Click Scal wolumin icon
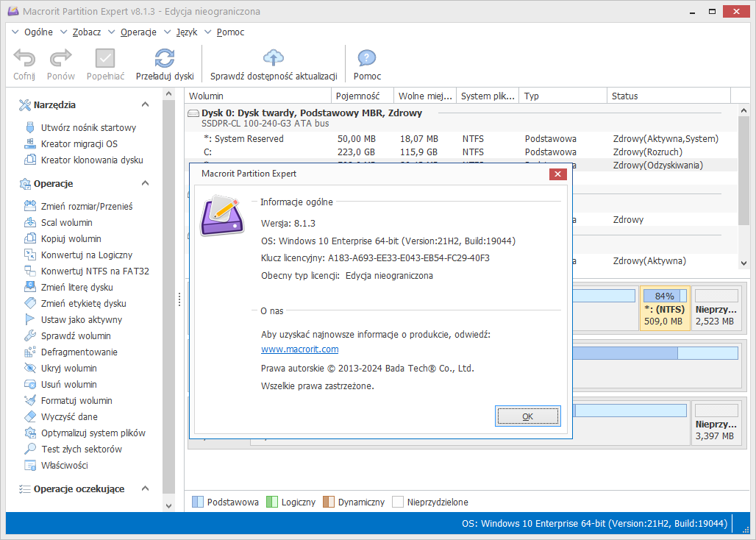 tap(30, 222)
